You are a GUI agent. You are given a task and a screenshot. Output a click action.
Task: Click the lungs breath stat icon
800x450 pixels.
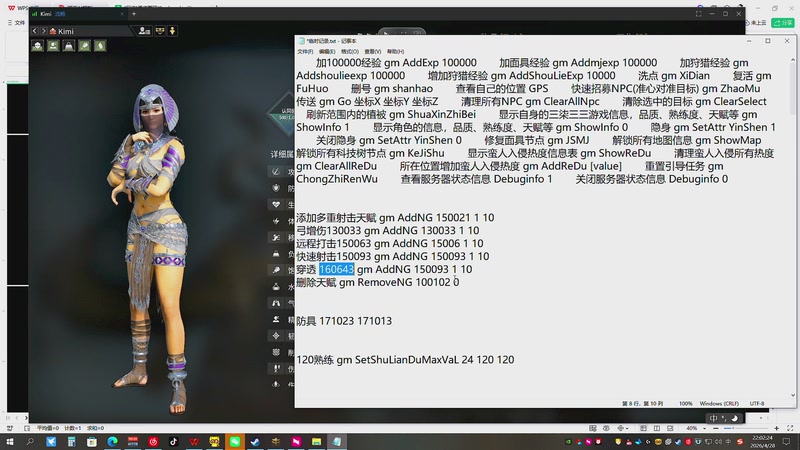pos(276,303)
